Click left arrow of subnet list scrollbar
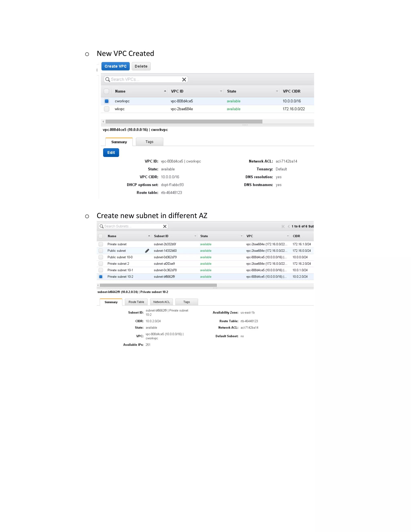This screenshot has width=411, height=532. click(x=98, y=285)
